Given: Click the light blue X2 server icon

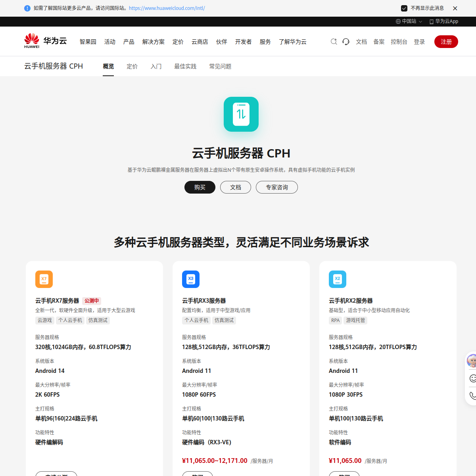Looking at the screenshot, I should [338, 279].
